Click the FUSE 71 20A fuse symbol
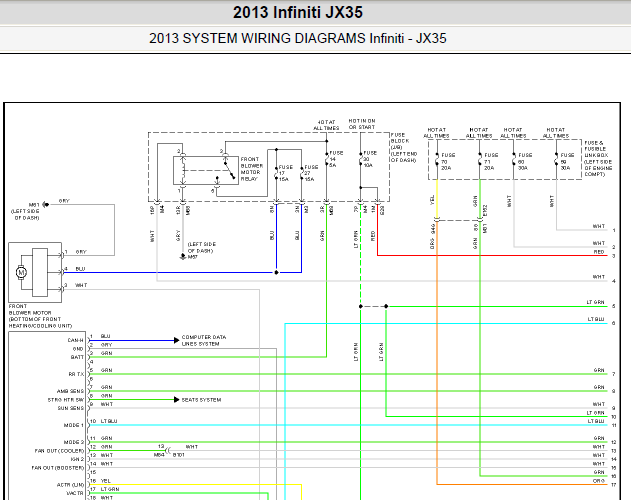The height and width of the screenshot is (500, 631). coord(480,161)
